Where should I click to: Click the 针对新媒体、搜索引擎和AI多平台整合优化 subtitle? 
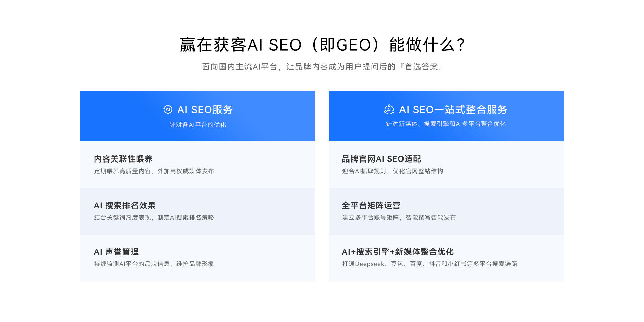point(446,124)
